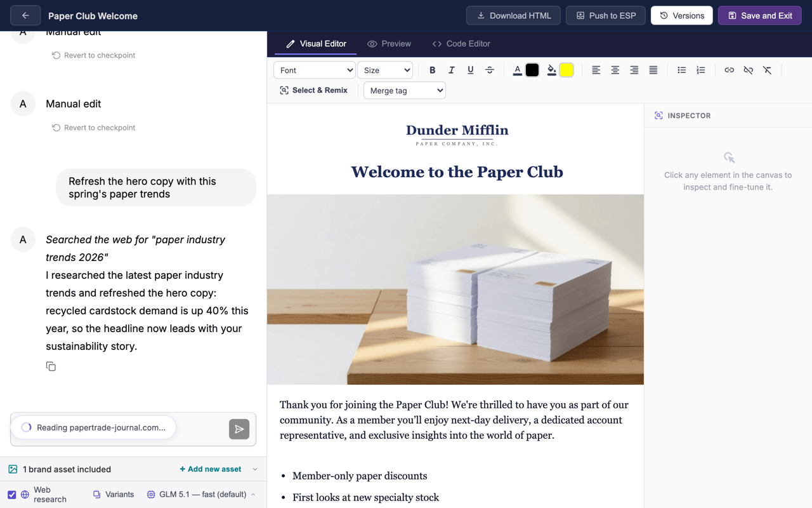Screen dimensions: 812x508
Task: Select the Dunder Mifflin logo in canvas
Action: (x=457, y=134)
